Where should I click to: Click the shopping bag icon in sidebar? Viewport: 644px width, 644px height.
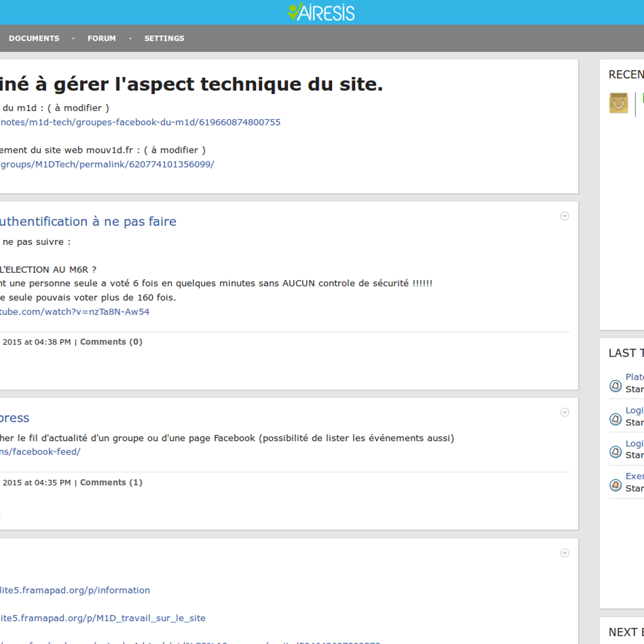pyautogui.click(x=618, y=103)
